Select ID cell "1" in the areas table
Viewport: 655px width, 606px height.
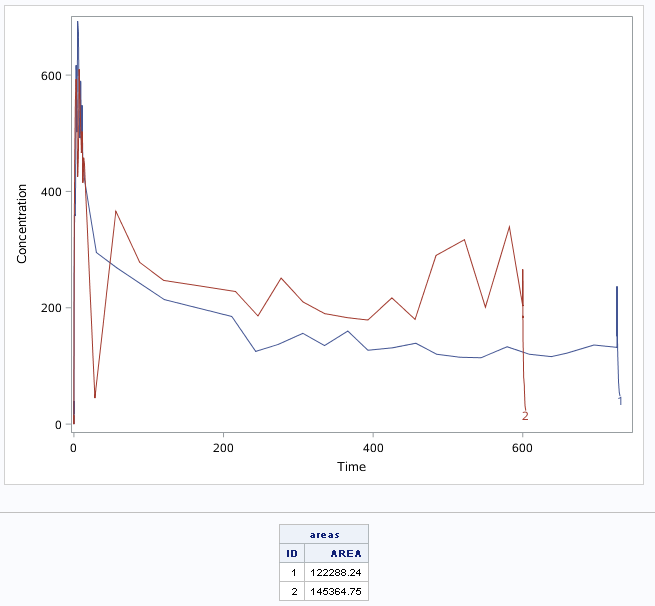tap(294, 572)
